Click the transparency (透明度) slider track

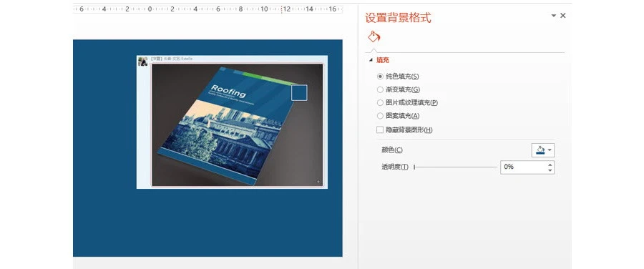(456, 167)
